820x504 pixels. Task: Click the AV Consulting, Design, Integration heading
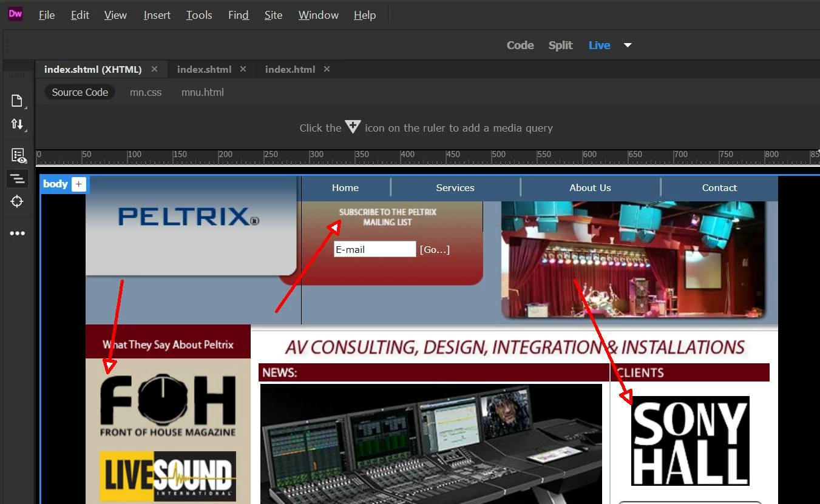click(x=515, y=347)
